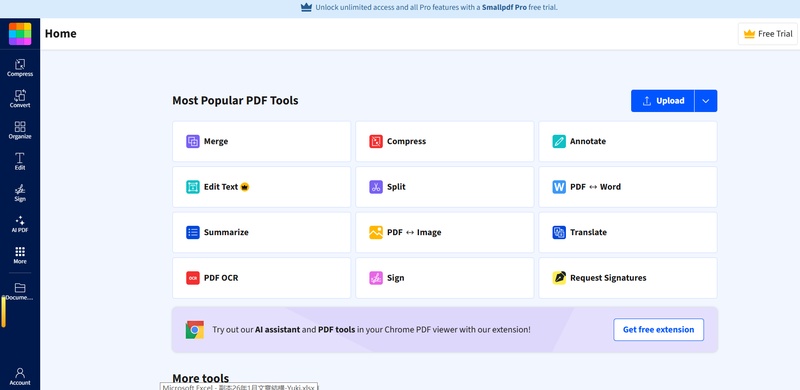
Task: Click the Most Popular PDF Tools heading
Action: (235, 101)
